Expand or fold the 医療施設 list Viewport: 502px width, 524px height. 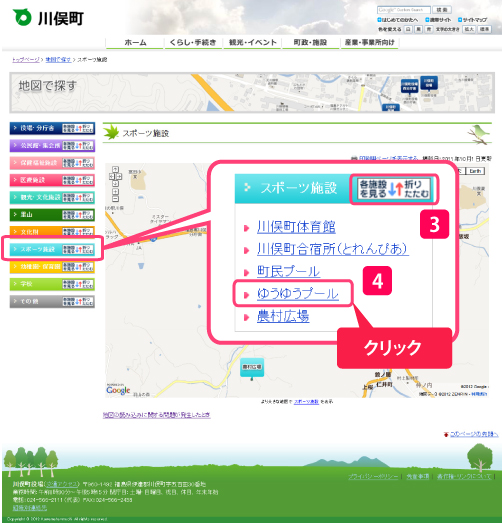click(x=78, y=180)
